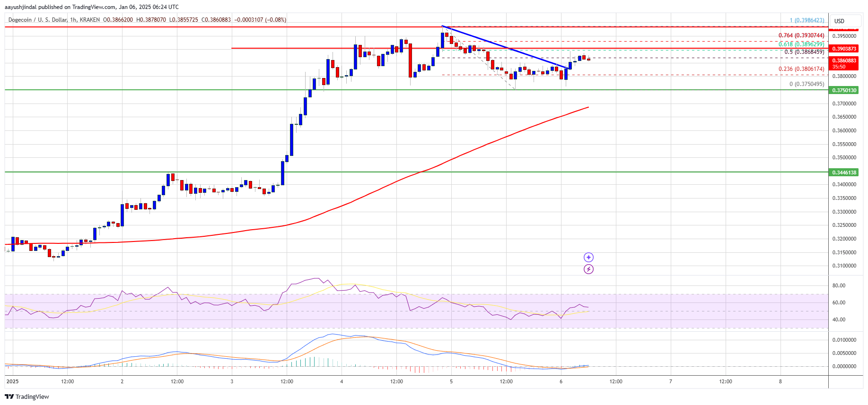Click the purple lightning bolt event icon
868x405 pixels.
point(588,269)
